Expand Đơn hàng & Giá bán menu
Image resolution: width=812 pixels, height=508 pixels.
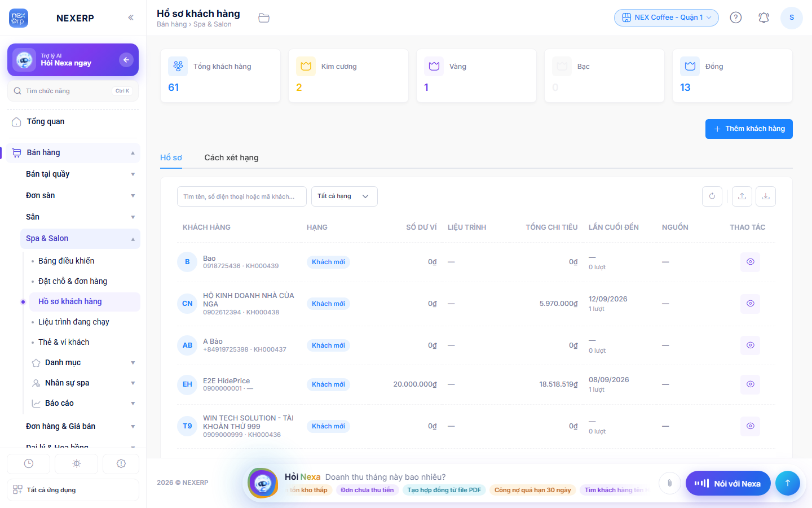coord(80,426)
